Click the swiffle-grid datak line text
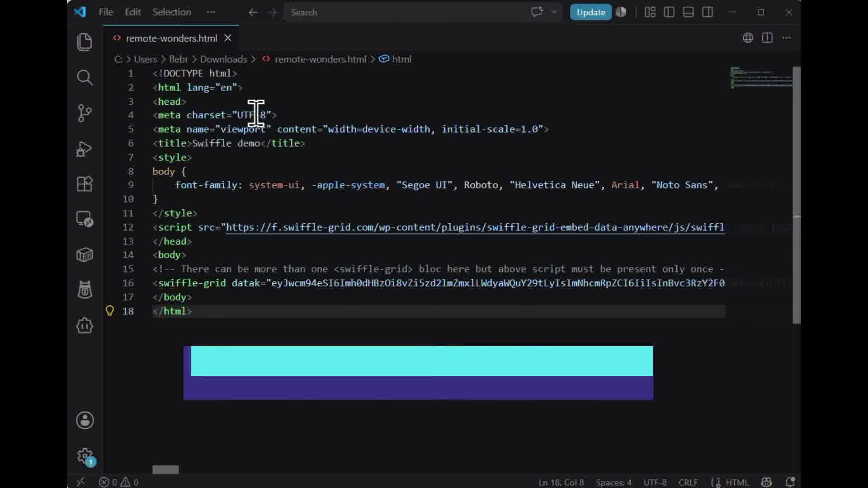 pyautogui.click(x=439, y=283)
